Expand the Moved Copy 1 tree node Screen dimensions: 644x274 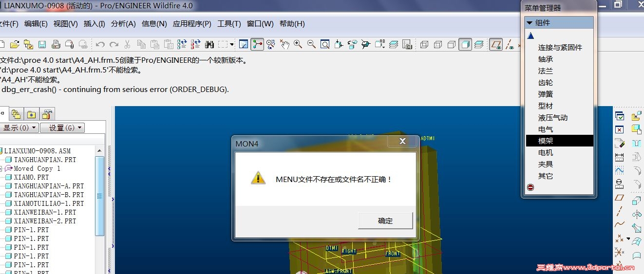click(x=1, y=168)
